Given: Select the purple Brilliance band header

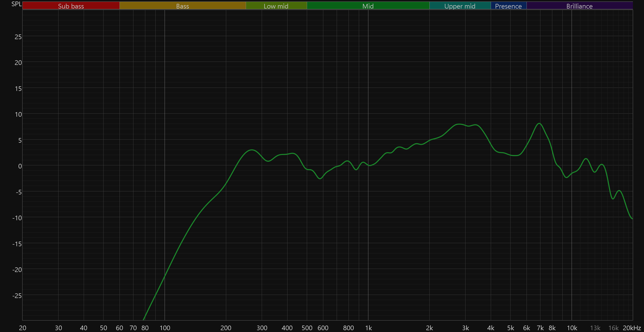Looking at the screenshot, I should [579, 6].
